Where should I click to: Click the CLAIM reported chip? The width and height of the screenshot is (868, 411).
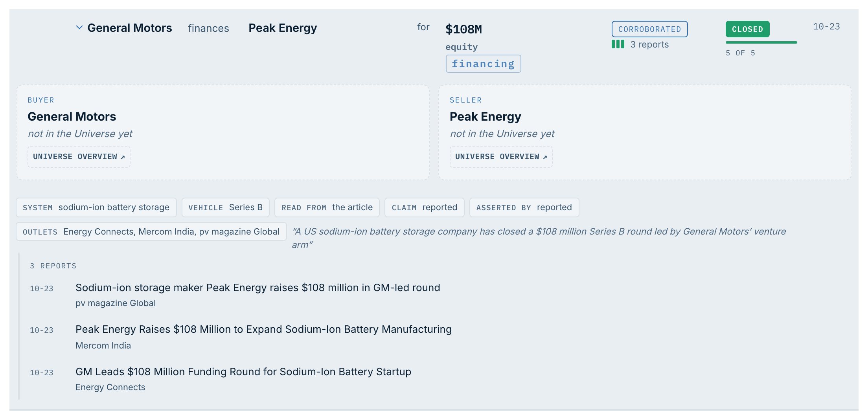point(425,207)
